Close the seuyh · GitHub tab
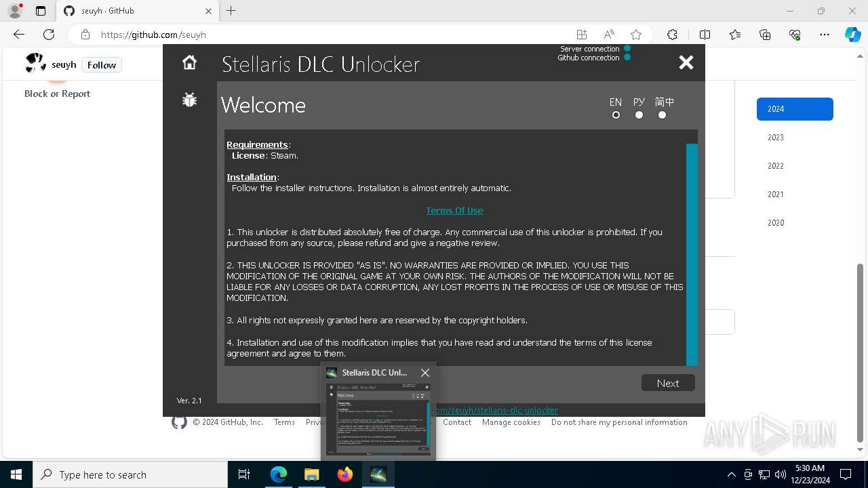Screen dimensions: 868x488 point(208,11)
